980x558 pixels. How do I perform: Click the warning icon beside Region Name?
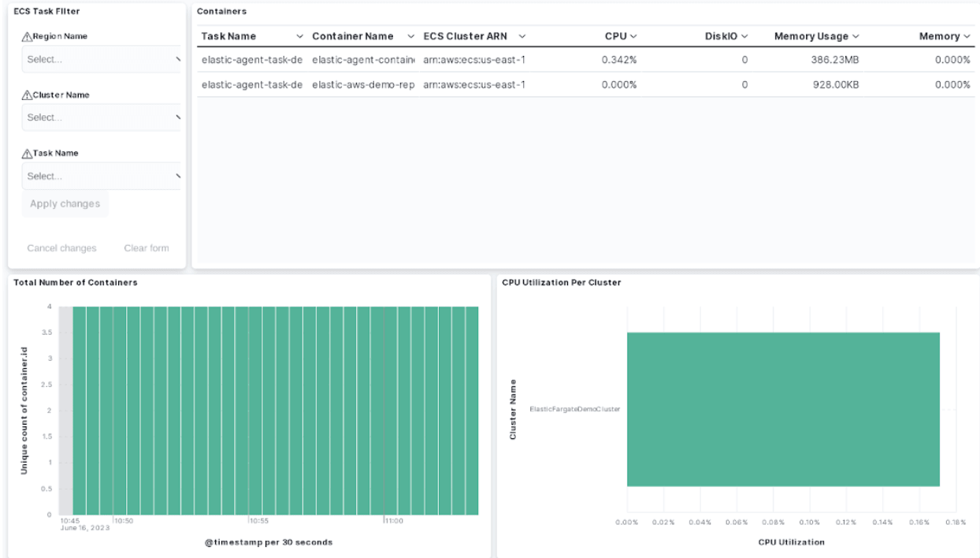[x=27, y=36]
